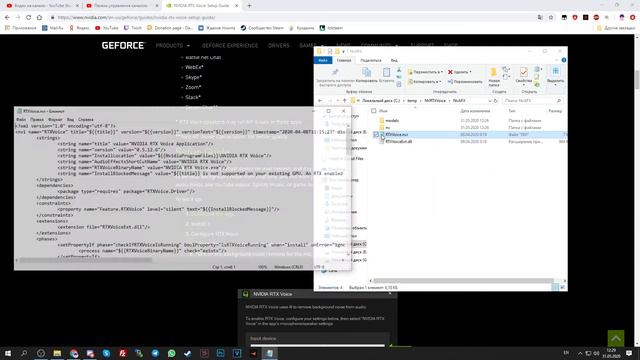Click the browser page vertical scrollbar
Image resolution: width=640 pixels, height=360 pixels.
click(637, 80)
